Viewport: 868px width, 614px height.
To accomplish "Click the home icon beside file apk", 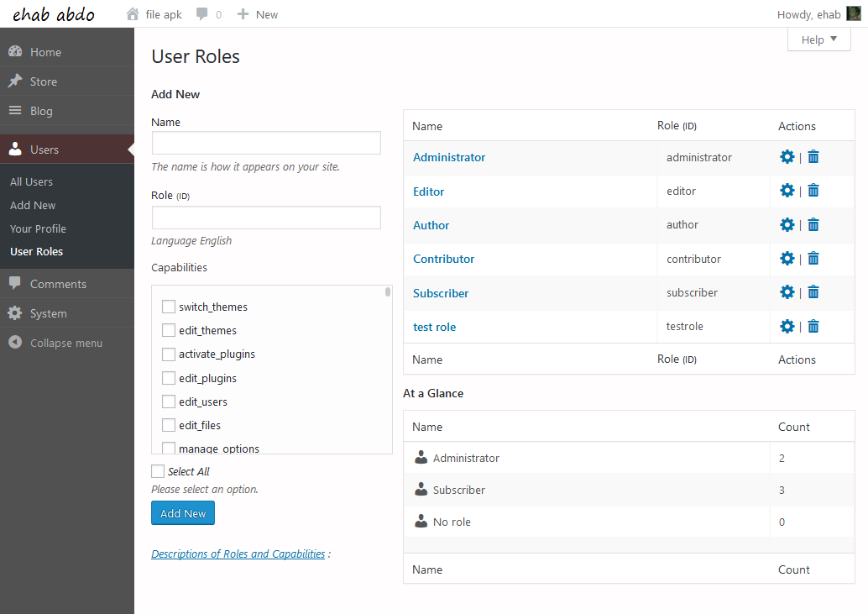I will pos(133,13).
